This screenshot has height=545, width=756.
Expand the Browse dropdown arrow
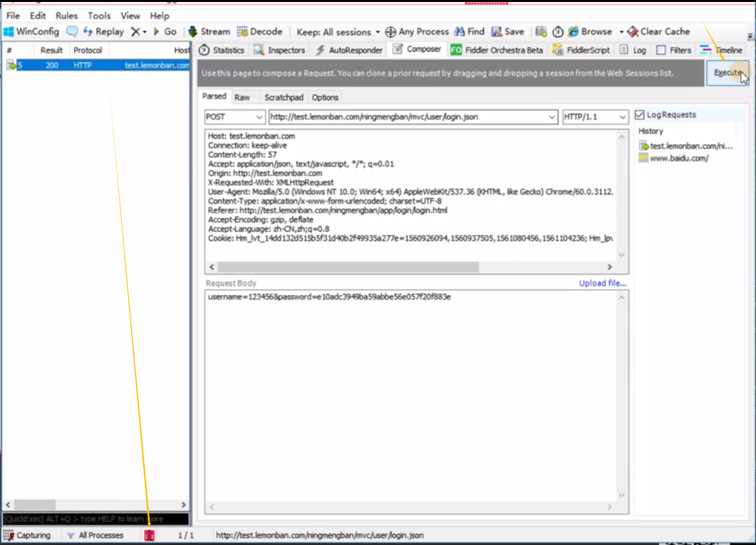[x=622, y=32]
